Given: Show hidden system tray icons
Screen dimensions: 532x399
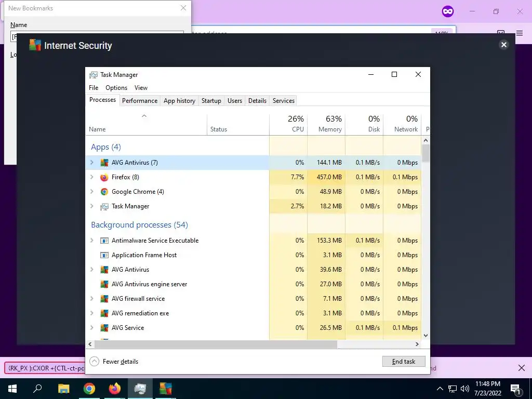Looking at the screenshot, I should click(x=440, y=389).
